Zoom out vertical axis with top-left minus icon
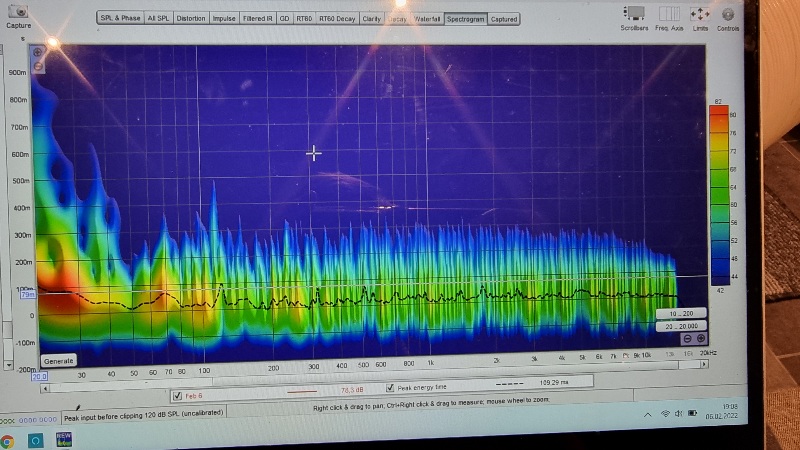The width and height of the screenshot is (800, 450). (37, 66)
